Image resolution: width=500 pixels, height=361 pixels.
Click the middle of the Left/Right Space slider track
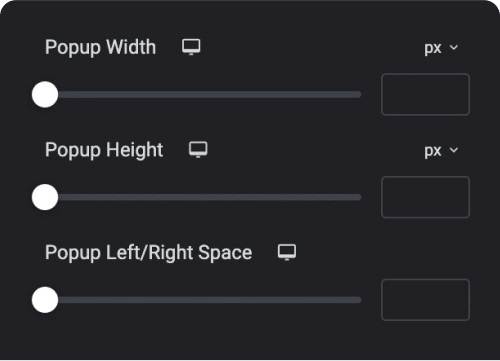203,300
